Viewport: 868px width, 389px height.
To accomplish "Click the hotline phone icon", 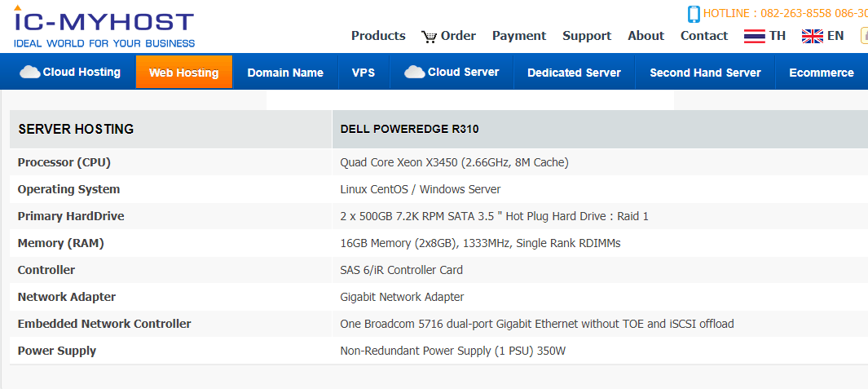I will click(x=694, y=14).
